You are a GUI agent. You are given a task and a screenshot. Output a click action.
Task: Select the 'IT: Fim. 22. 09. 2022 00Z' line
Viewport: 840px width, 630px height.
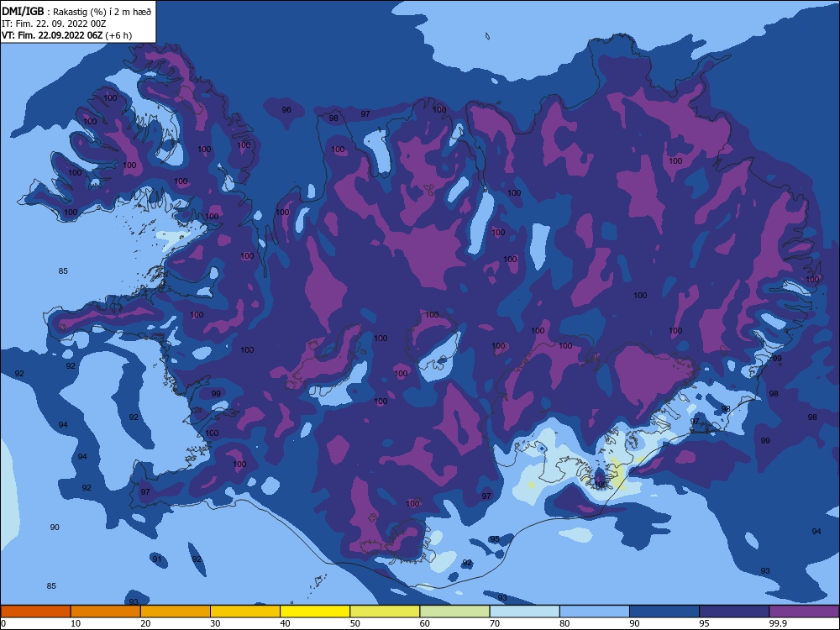[54, 24]
